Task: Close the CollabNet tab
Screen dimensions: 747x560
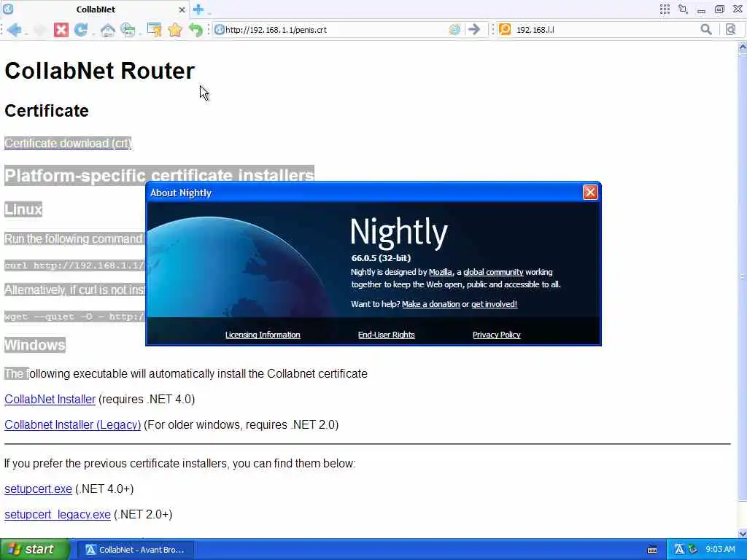Action: coord(182,9)
